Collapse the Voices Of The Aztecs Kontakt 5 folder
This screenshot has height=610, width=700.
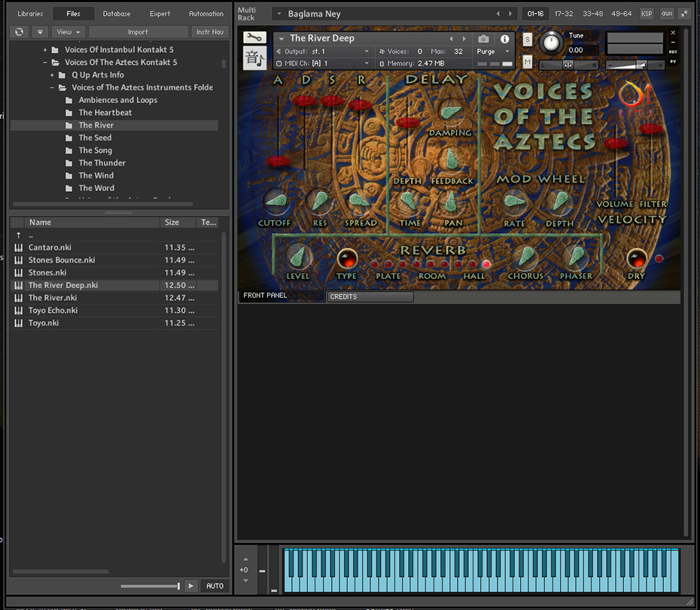(x=45, y=62)
